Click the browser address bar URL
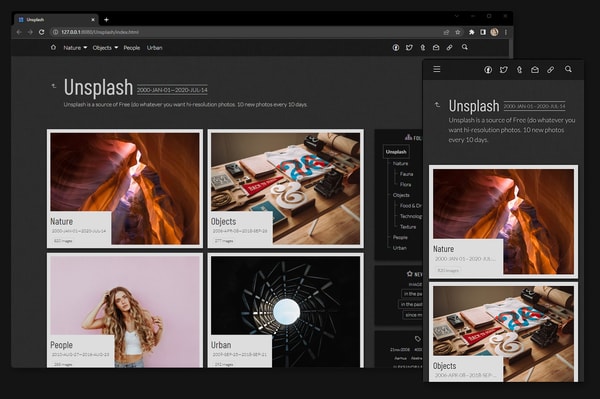 (x=100, y=32)
